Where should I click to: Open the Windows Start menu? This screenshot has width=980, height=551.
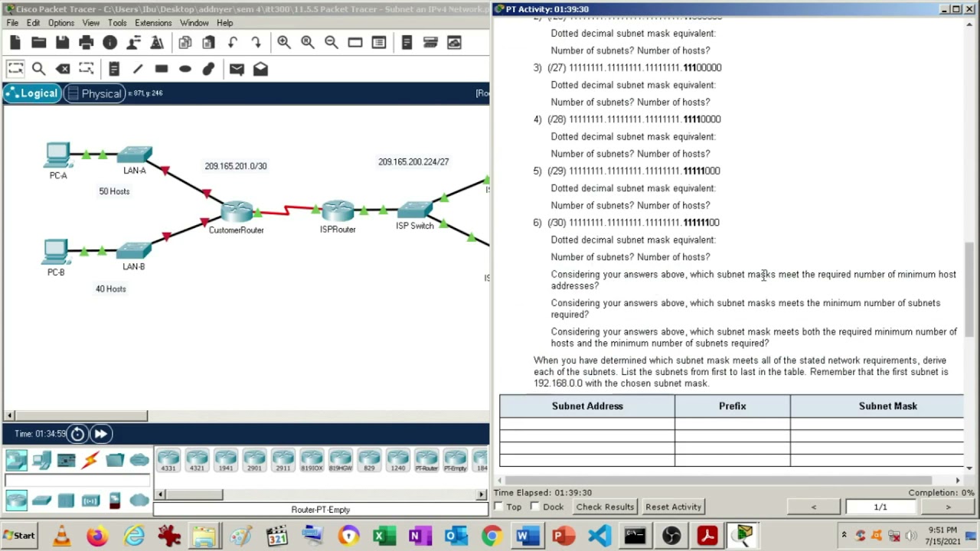pos(20,536)
